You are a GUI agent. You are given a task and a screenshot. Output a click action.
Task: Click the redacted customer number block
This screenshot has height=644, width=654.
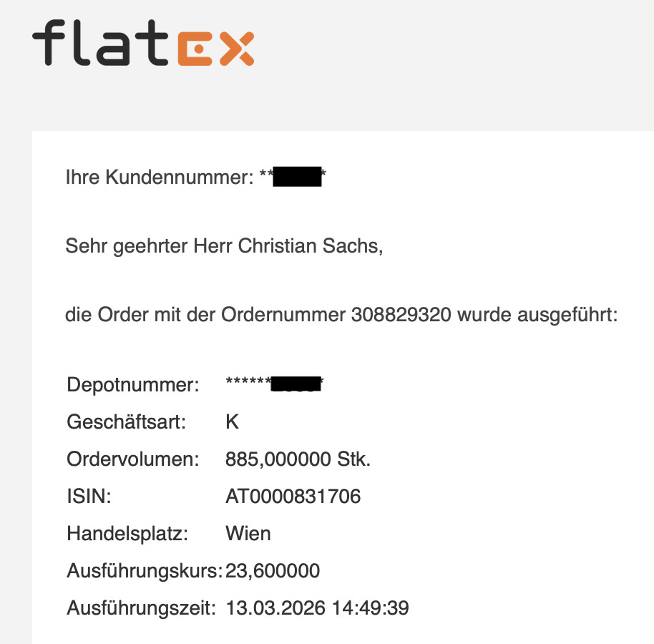coord(296,177)
